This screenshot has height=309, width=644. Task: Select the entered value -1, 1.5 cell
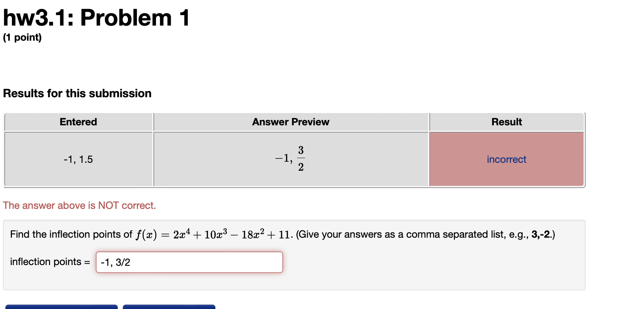78,159
